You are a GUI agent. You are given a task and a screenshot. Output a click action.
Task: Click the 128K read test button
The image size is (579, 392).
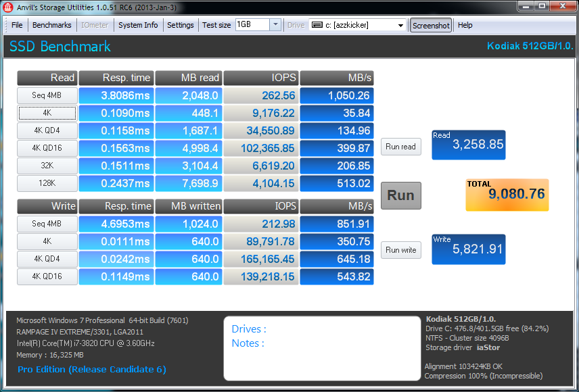pyautogui.click(x=47, y=183)
